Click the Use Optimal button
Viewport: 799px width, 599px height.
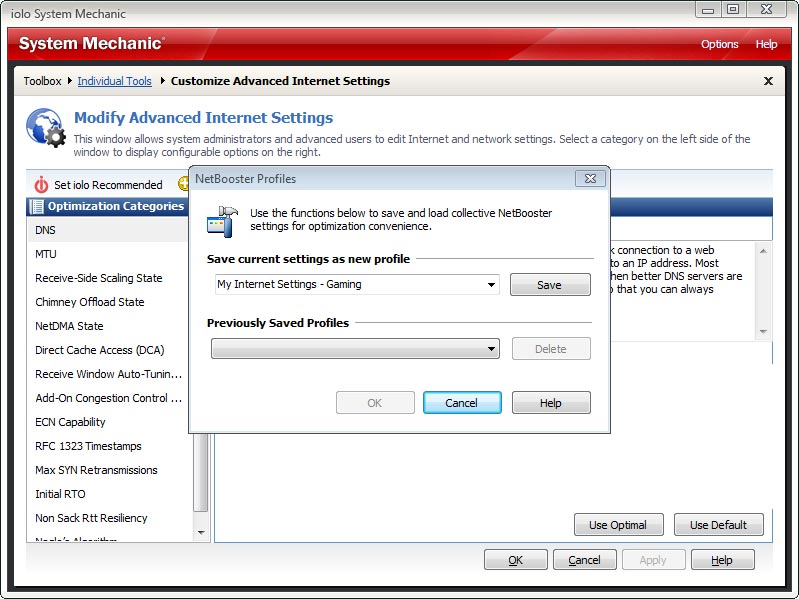[x=619, y=525]
